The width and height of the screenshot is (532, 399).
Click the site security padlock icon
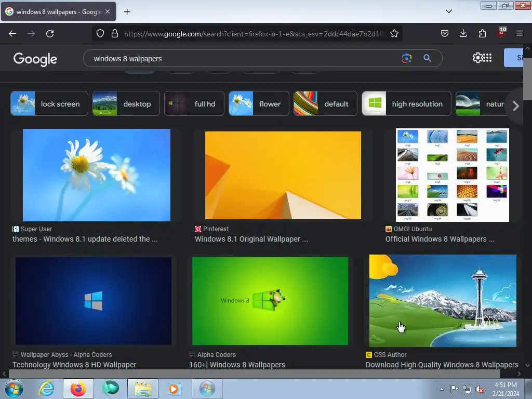115,34
